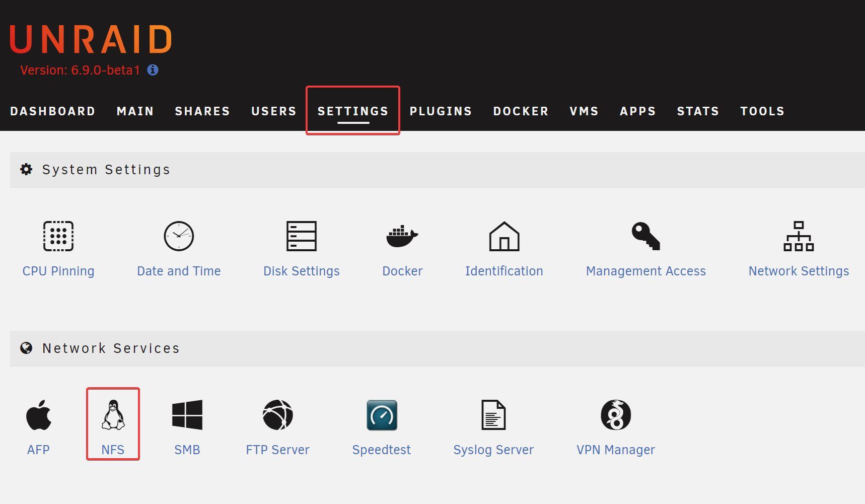This screenshot has height=504, width=865.
Task: Open the NFS penguin icon
Action: pos(113,415)
